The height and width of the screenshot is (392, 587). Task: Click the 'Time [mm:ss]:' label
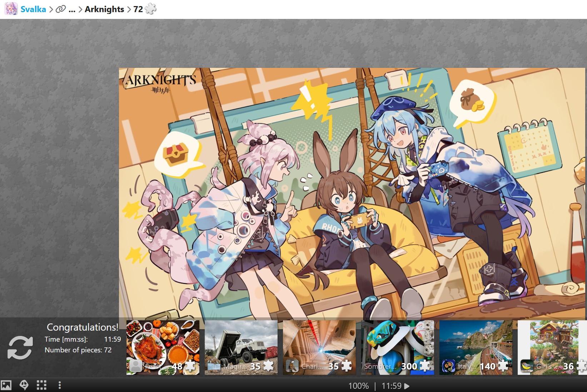(x=66, y=339)
